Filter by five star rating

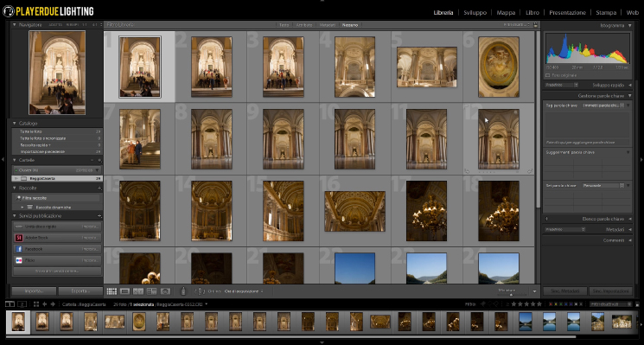pyautogui.click(x=539, y=304)
